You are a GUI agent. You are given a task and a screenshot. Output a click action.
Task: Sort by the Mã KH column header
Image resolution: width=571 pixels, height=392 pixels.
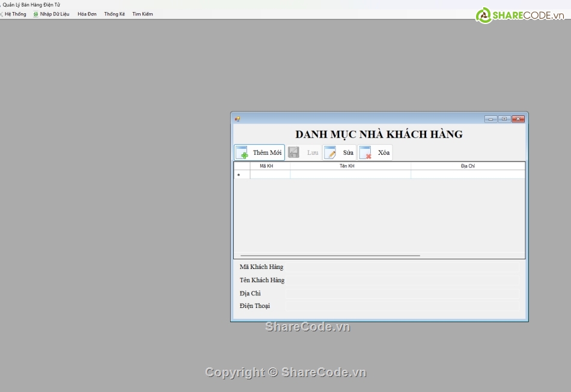[266, 166]
